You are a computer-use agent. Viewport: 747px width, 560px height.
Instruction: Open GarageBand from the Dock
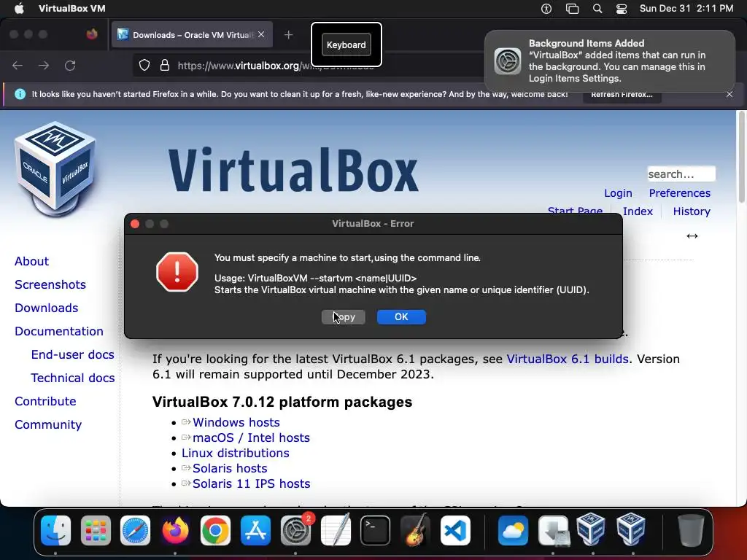click(x=415, y=530)
